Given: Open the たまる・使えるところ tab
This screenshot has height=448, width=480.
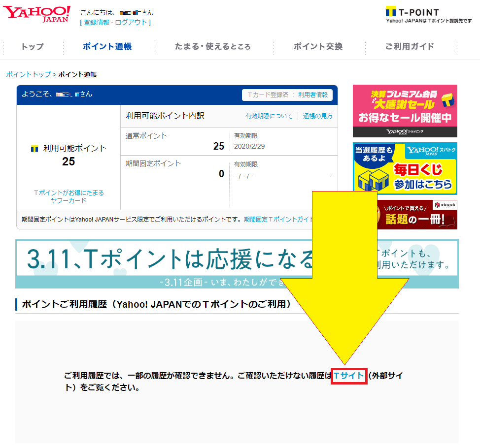Looking at the screenshot, I should (x=213, y=47).
